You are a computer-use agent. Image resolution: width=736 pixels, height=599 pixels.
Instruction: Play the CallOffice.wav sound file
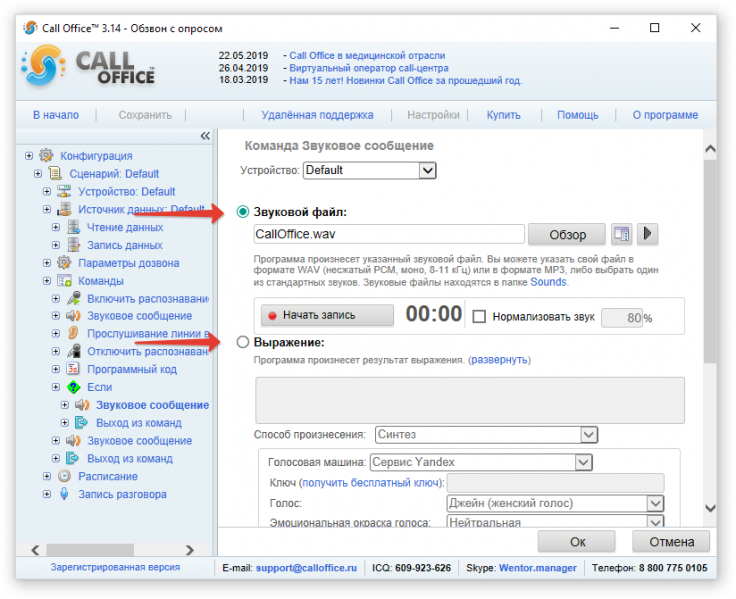tap(647, 233)
